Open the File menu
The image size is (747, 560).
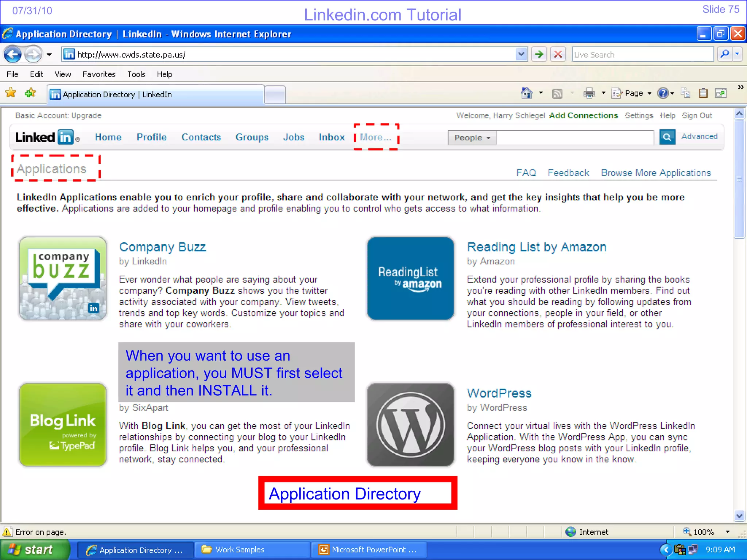pyautogui.click(x=12, y=74)
